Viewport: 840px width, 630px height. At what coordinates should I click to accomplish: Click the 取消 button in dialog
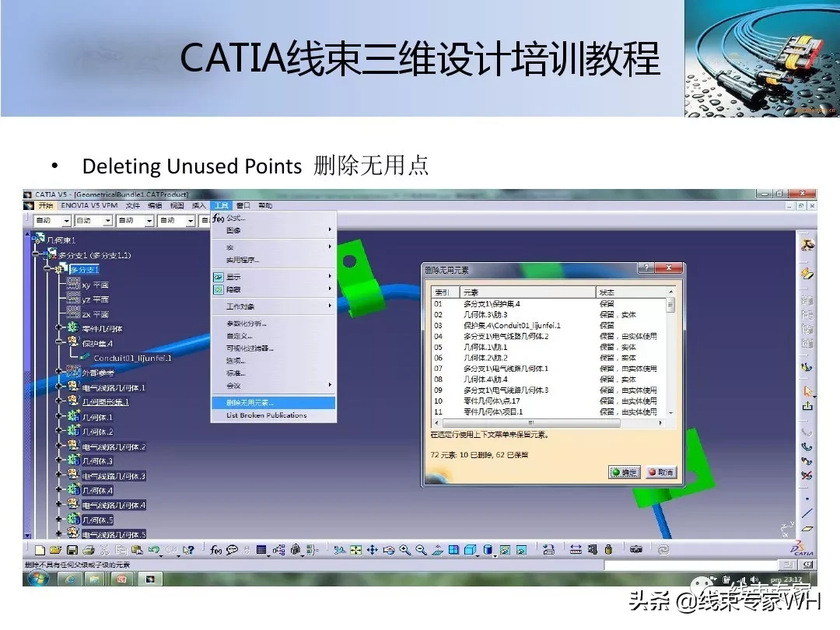[x=660, y=472]
